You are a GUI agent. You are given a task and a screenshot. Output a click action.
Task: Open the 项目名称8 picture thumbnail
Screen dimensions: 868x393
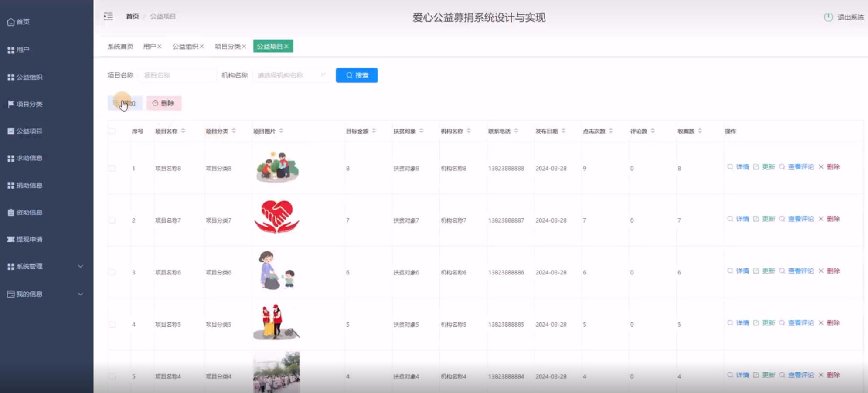pos(277,167)
